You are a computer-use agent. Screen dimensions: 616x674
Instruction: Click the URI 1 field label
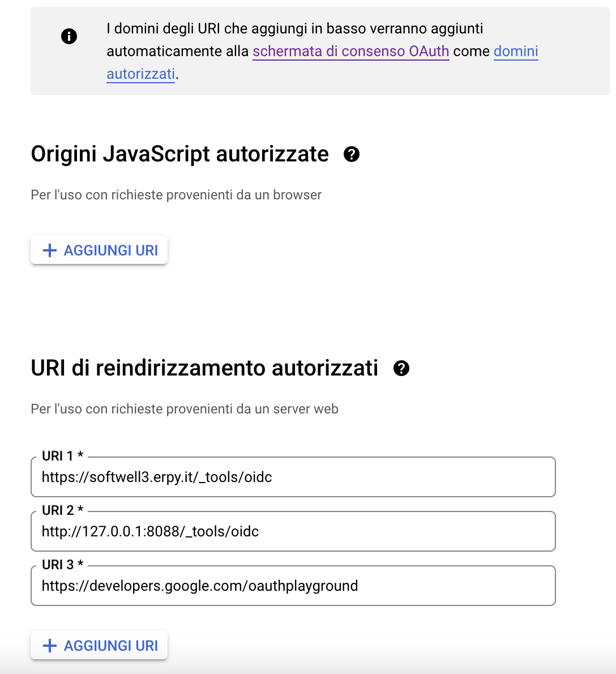pyautogui.click(x=62, y=457)
